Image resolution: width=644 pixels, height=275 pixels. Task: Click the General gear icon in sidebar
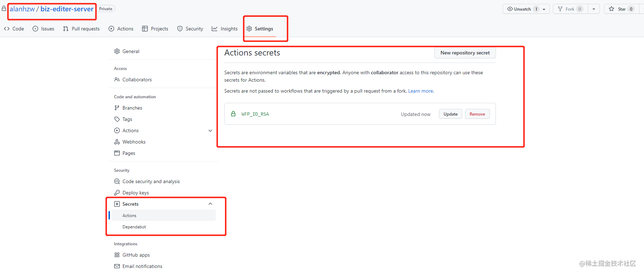(x=117, y=51)
